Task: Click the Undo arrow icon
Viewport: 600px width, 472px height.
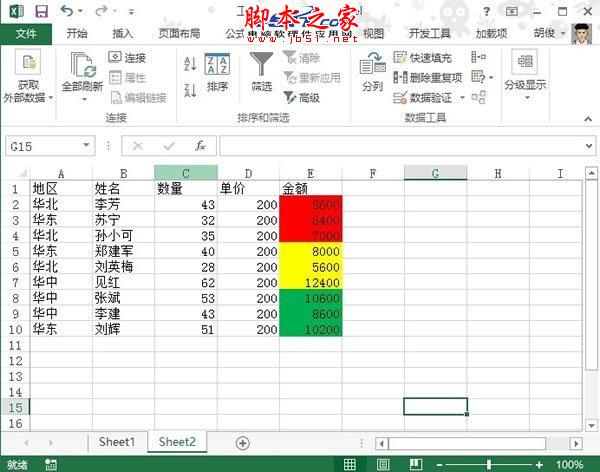Action: 67,11
